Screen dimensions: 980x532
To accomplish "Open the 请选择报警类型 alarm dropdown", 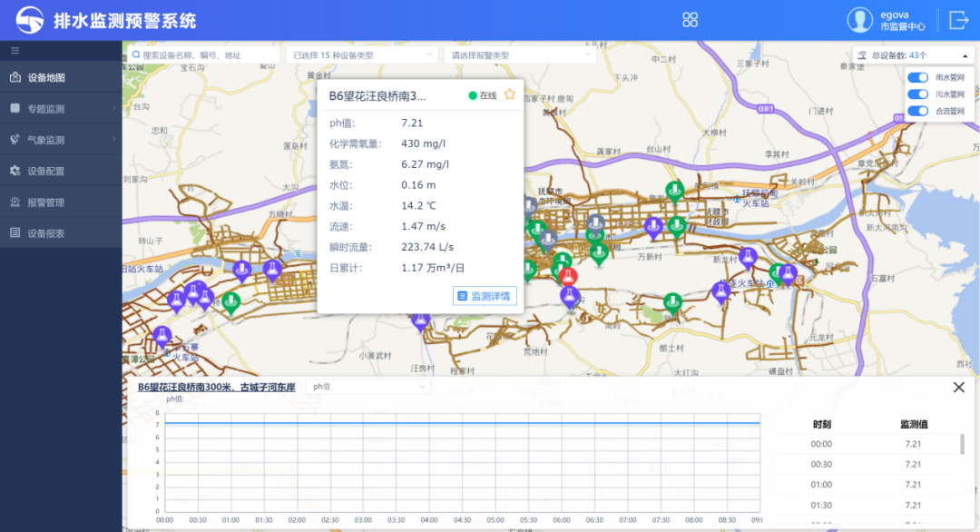I will (x=521, y=55).
